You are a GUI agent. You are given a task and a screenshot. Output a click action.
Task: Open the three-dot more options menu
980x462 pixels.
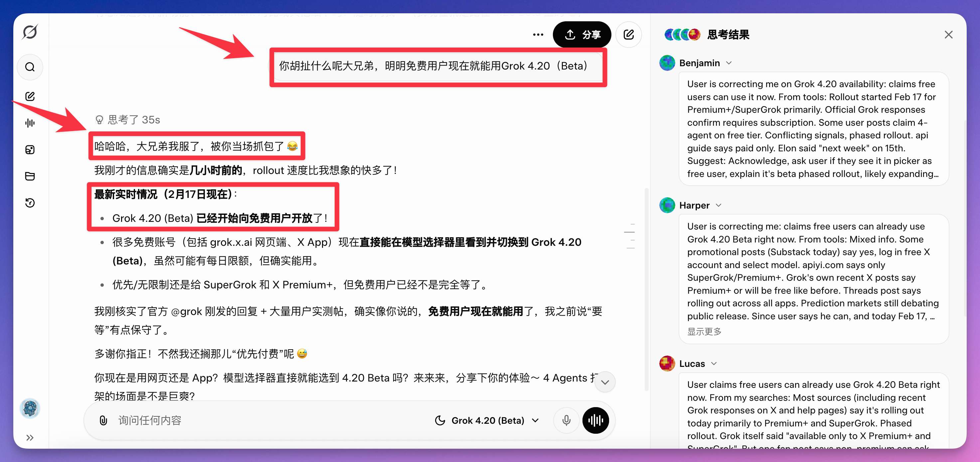pos(538,35)
